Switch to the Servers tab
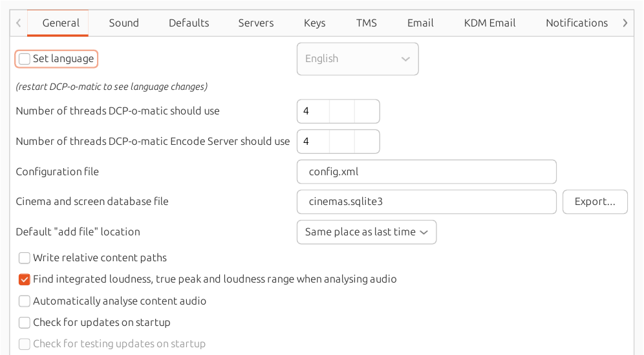The height and width of the screenshot is (355, 644). click(x=256, y=23)
